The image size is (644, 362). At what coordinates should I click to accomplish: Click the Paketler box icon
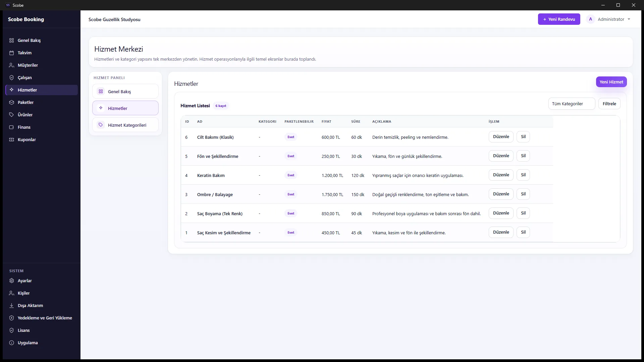point(11,102)
